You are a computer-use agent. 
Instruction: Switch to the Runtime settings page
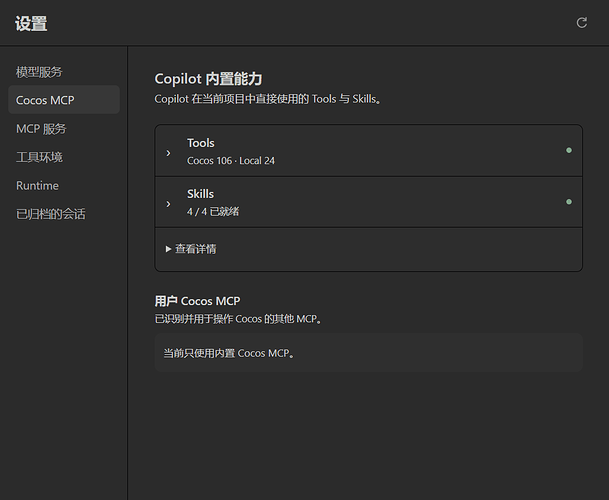37,185
